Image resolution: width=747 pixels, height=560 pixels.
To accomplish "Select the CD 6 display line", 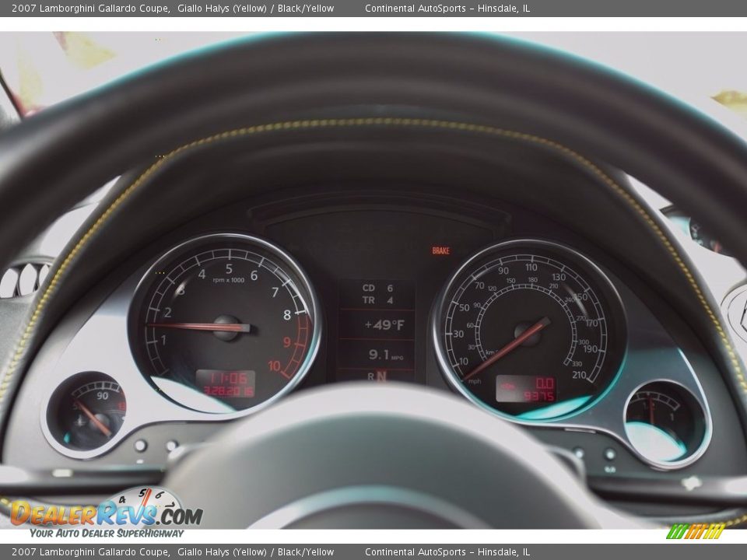I will pos(378,288).
